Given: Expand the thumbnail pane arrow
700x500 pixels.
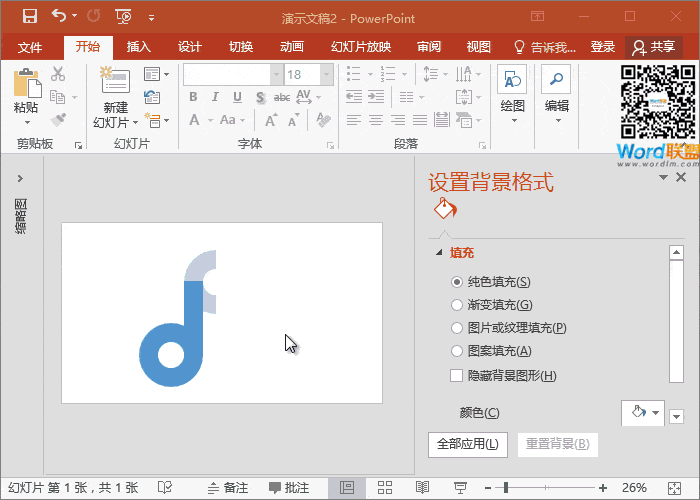Looking at the screenshot, I should point(20,179).
